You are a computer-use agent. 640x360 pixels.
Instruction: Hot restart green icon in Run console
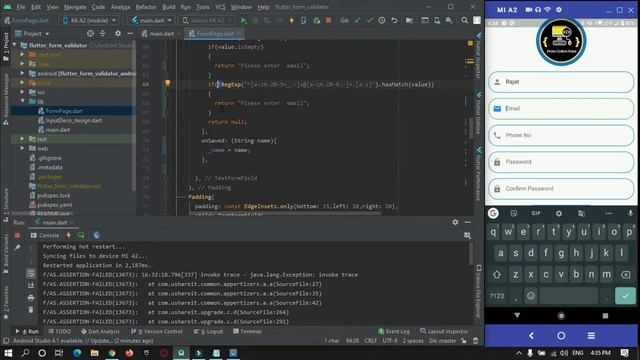[x=81, y=236]
